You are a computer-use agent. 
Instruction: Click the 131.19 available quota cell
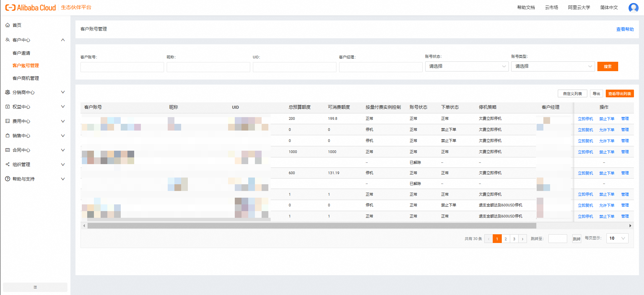point(333,173)
